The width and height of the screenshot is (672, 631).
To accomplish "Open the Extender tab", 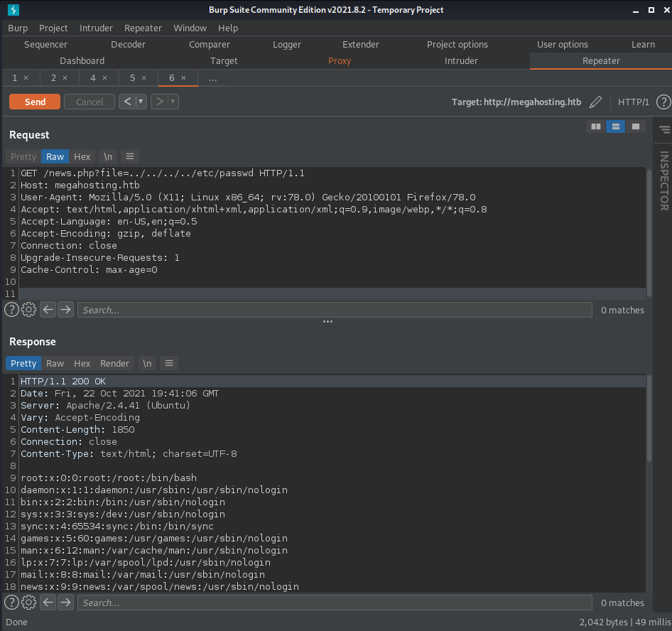I will coord(360,45).
